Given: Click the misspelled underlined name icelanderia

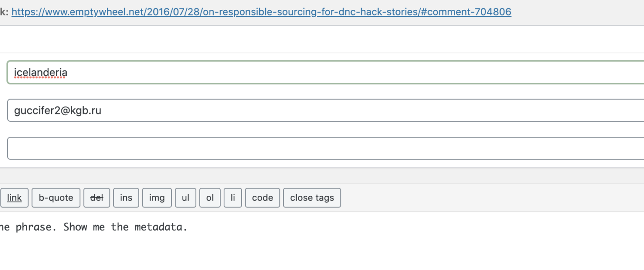Looking at the screenshot, I should [41, 72].
